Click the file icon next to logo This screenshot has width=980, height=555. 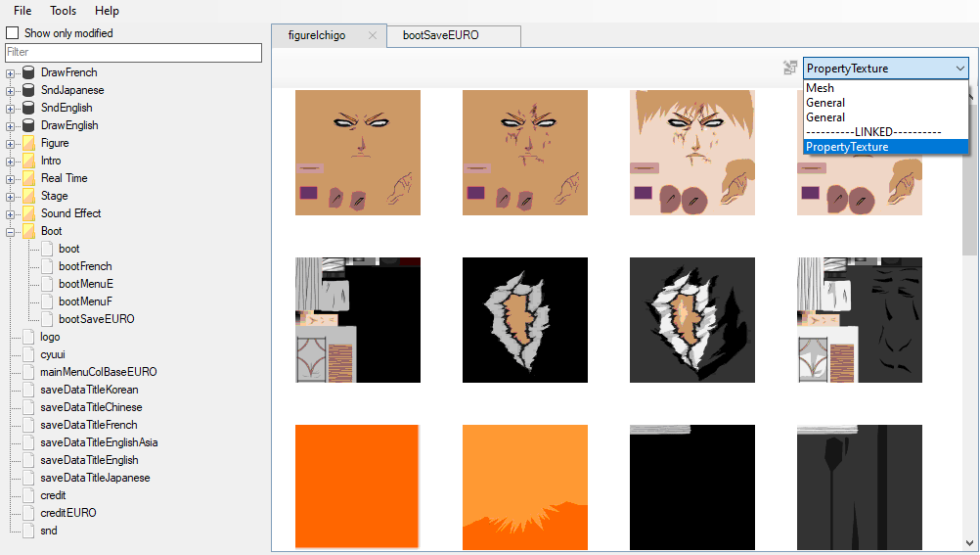28,337
